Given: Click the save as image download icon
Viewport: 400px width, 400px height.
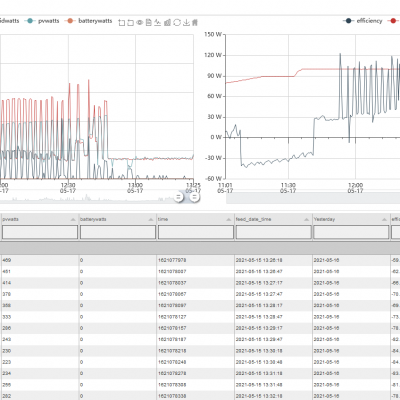Looking at the screenshot, I should 186,22.
